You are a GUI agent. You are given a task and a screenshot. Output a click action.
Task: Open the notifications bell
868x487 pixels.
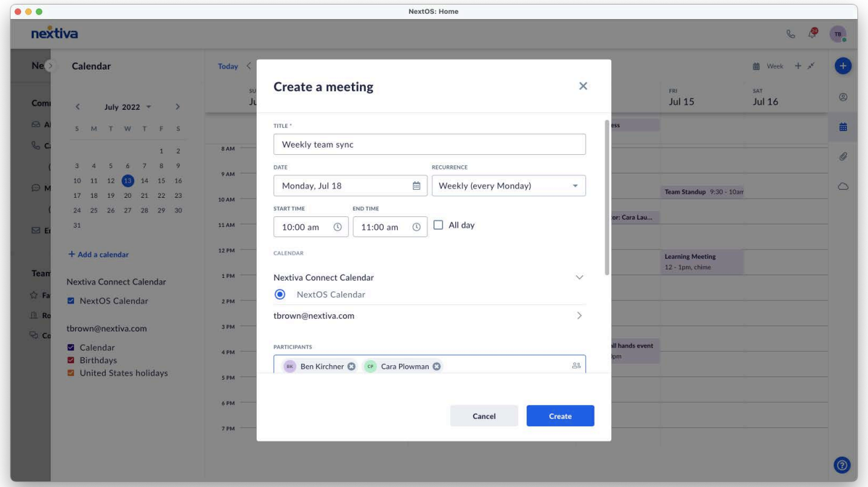tap(813, 33)
